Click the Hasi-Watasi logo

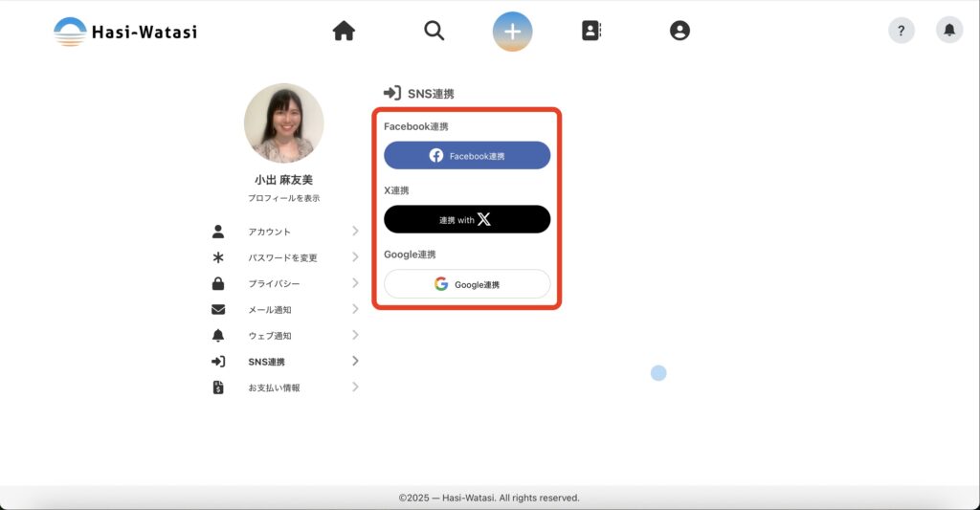(125, 32)
